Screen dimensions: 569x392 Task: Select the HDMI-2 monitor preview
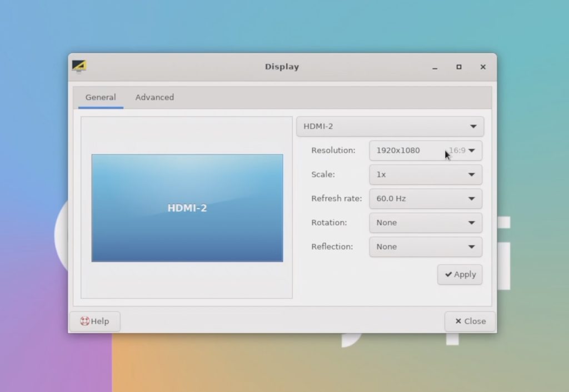coord(187,208)
